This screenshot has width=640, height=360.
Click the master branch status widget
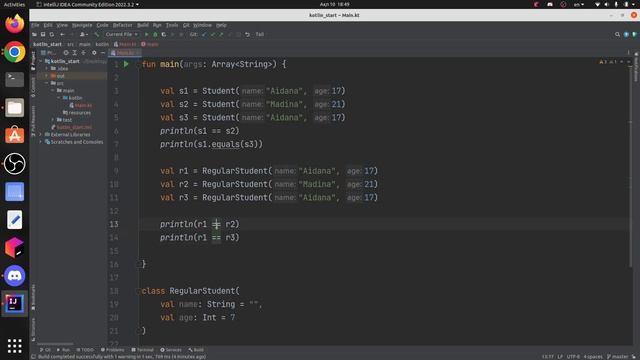point(618,357)
